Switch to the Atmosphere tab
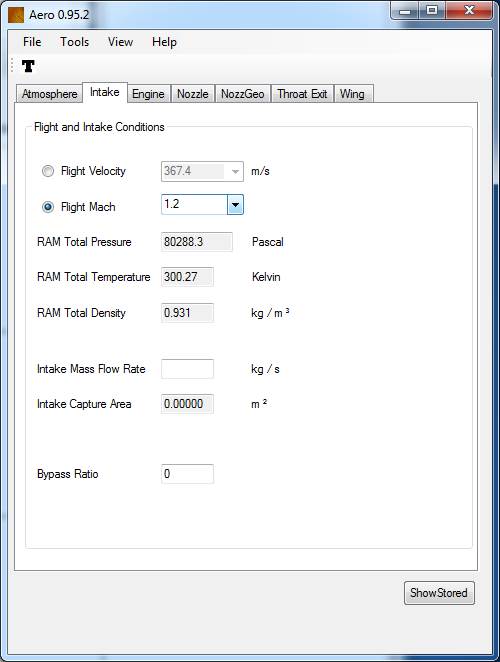 click(49, 94)
